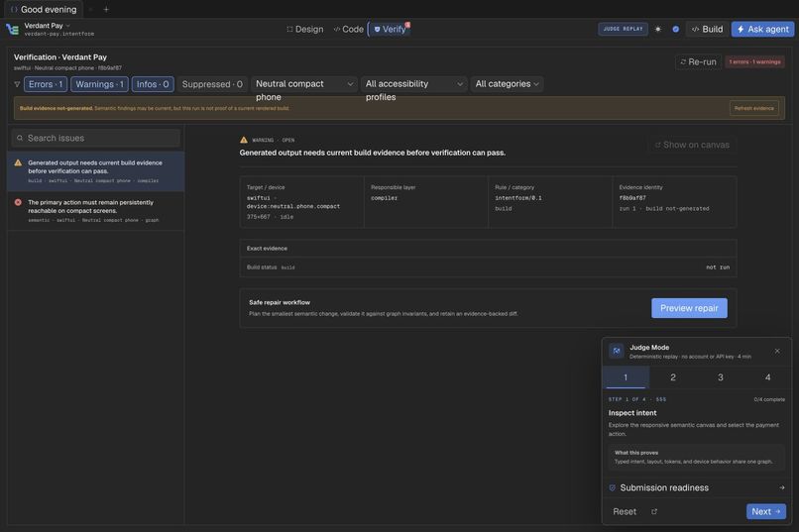Open the All accessibility profiles dropdown
Viewport: 799px width, 532px height.
click(413, 84)
